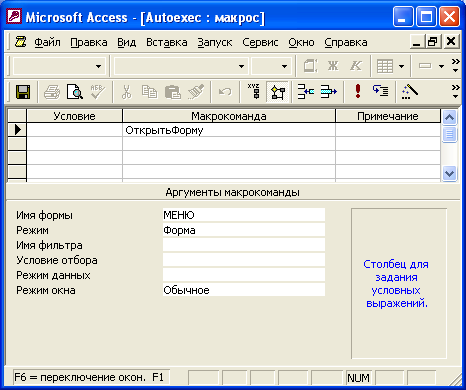Toggle the Conditions column icon
466x390 pixels.
tap(277, 92)
